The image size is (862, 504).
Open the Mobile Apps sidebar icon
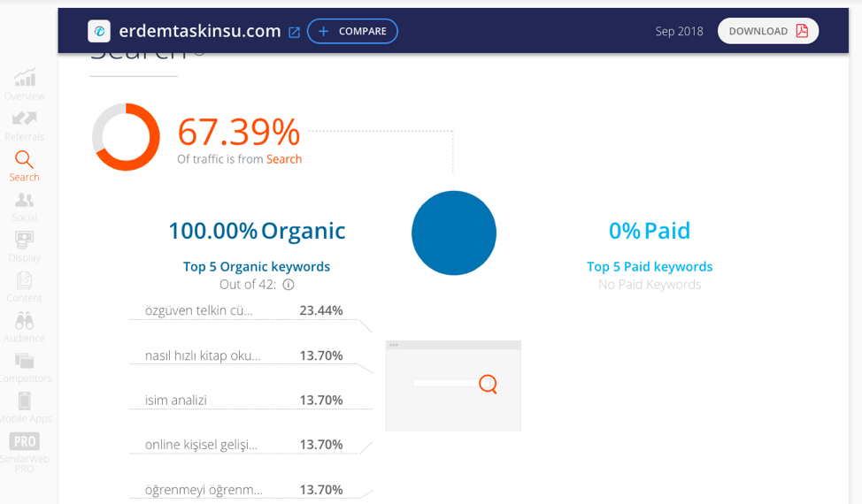pos(25,401)
